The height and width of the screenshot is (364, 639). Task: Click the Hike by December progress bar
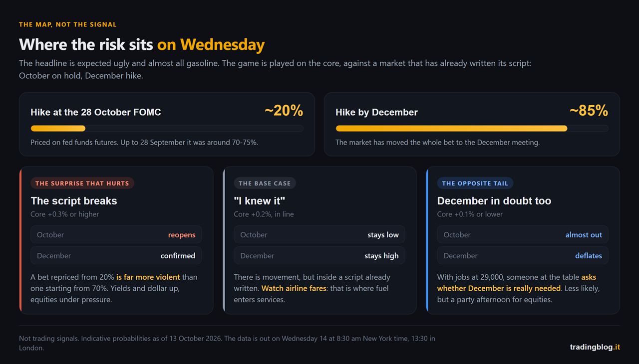[472, 129]
